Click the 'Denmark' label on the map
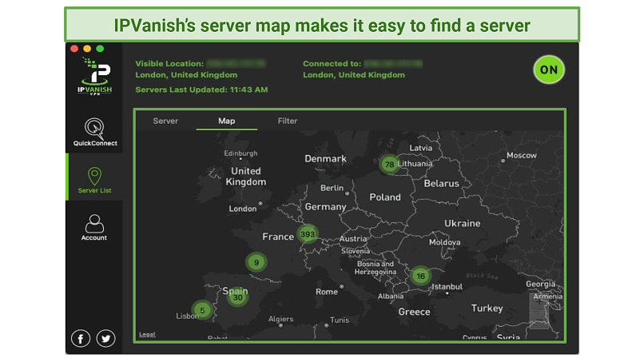 [325, 158]
